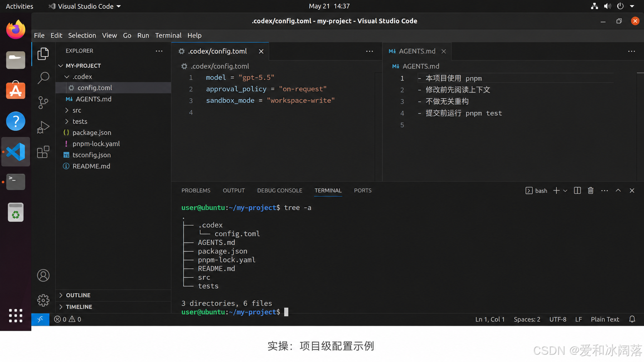This screenshot has width=644, height=362.
Task: Open more actions for AGENTS.md editor group
Action: pos(632,51)
